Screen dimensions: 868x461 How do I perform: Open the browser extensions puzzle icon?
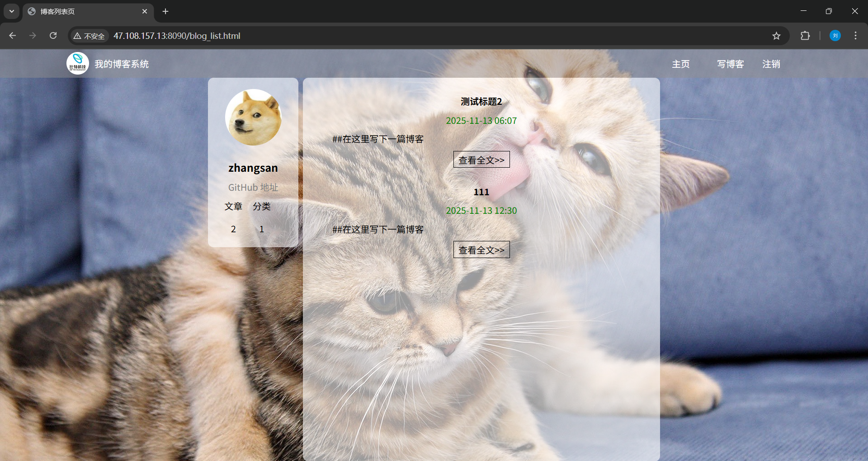coord(805,36)
